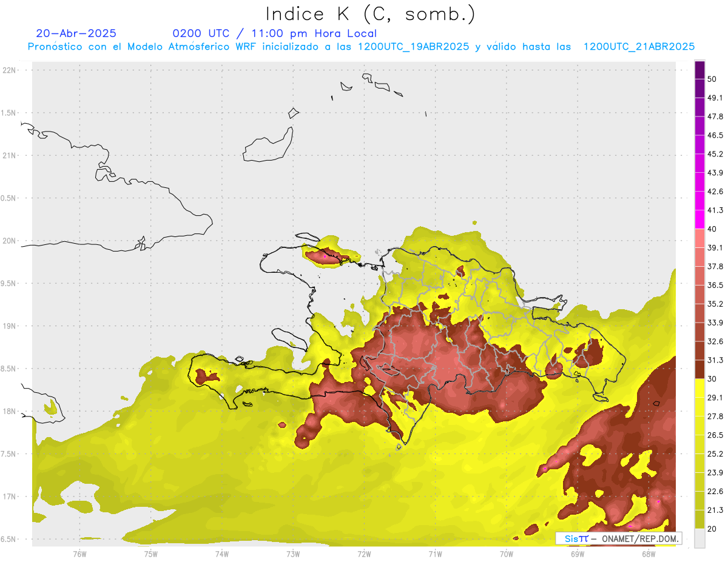
Task: Click the time label '0200 UTC / 11:00 pm Hora Local'
Action: tap(275, 33)
